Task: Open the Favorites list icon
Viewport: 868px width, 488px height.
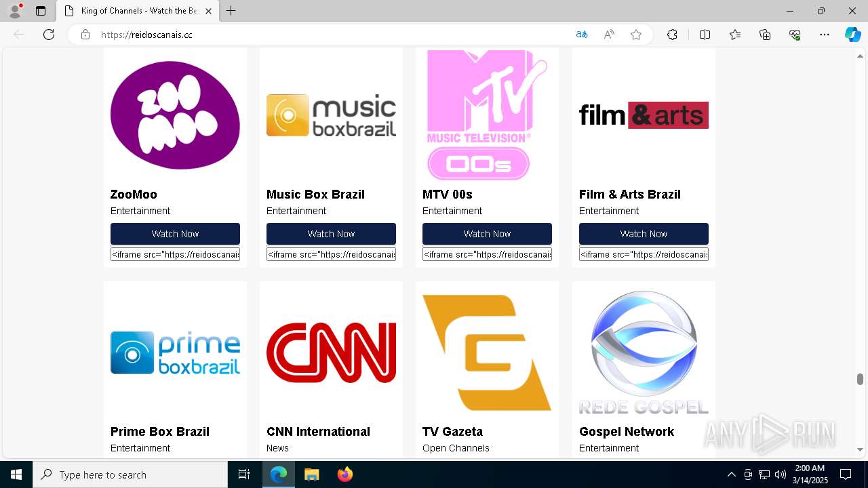Action: coord(735,35)
